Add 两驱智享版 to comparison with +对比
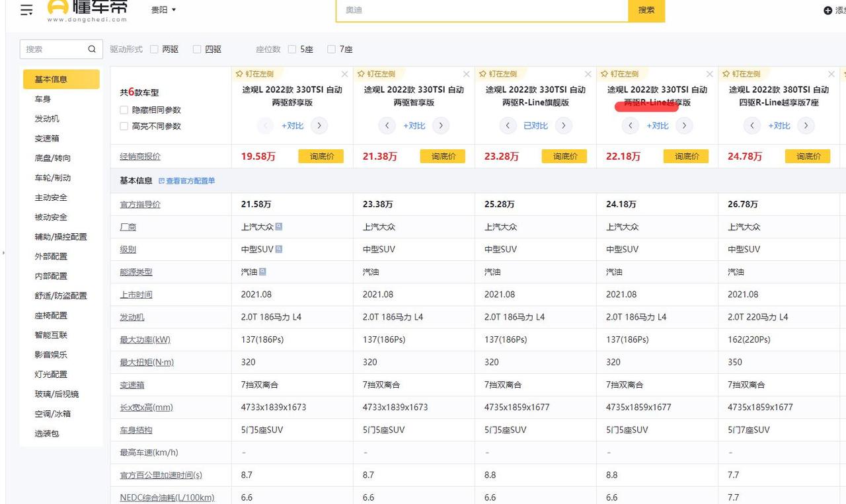This screenshot has width=846, height=504. coord(414,126)
